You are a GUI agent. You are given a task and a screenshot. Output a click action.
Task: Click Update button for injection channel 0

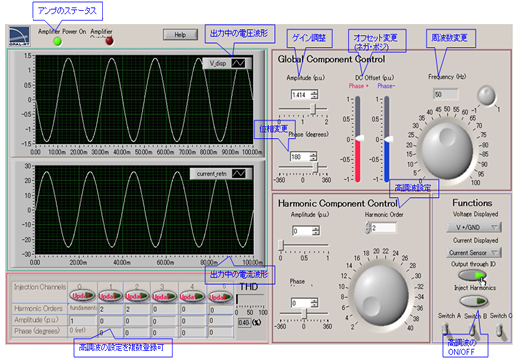(x=82, y=296)
